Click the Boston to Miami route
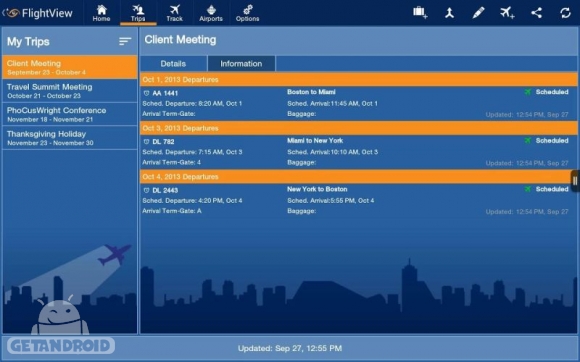The image size is (580, 362). (311, 92)
